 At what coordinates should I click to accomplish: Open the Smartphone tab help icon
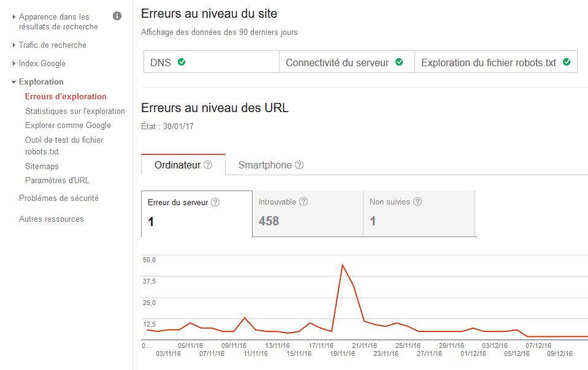point(299,164)
